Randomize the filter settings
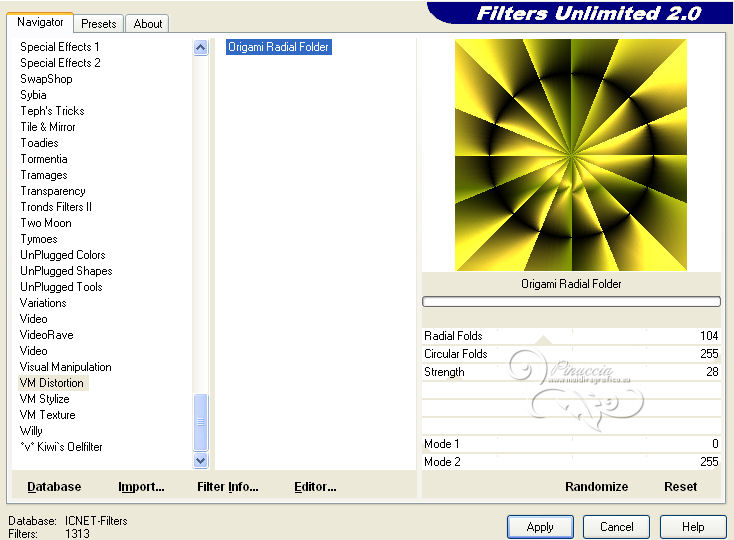 596,487
